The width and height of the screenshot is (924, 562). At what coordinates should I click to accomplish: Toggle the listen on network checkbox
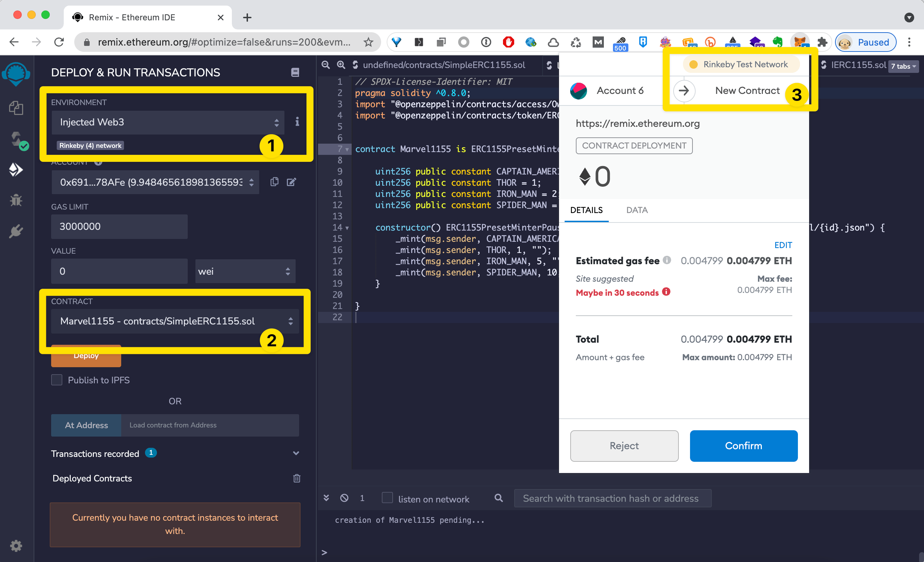click(x=387, y=498)
